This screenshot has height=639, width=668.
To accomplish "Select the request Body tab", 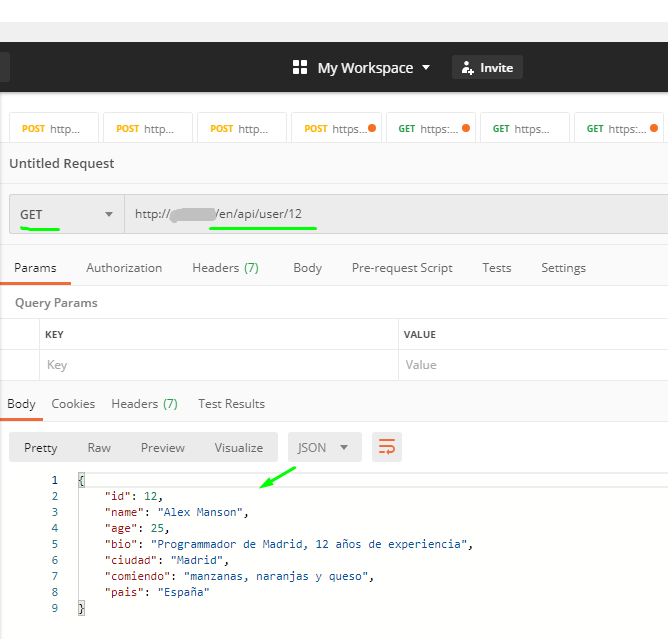I will pos(307,268).
